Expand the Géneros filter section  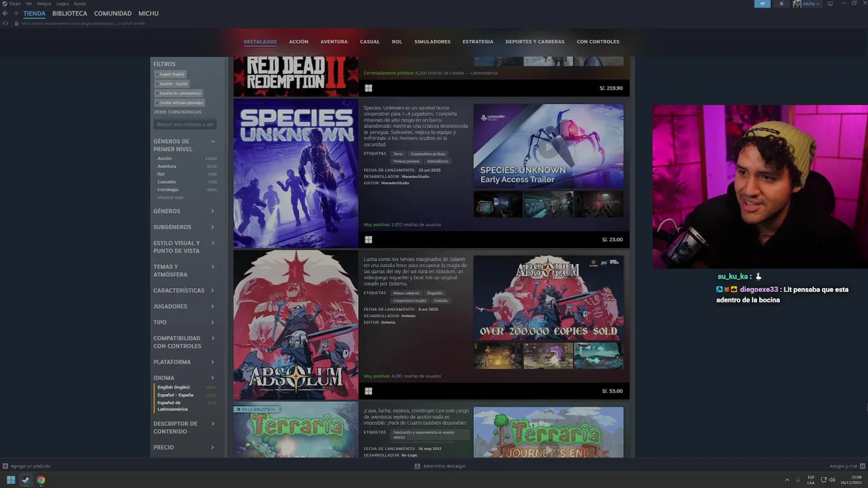pyautogui.click(x=184, y=211)
